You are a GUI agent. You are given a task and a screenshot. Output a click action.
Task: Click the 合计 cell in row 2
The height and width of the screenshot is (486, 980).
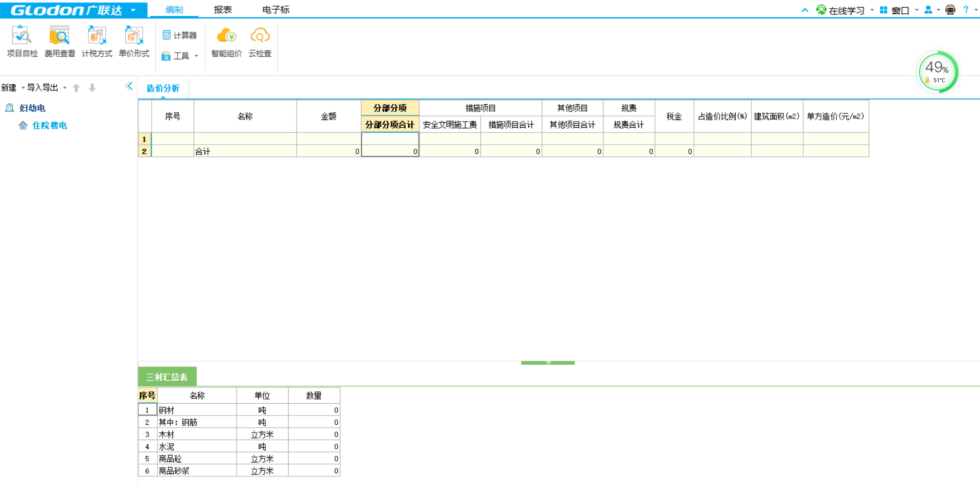245,151
